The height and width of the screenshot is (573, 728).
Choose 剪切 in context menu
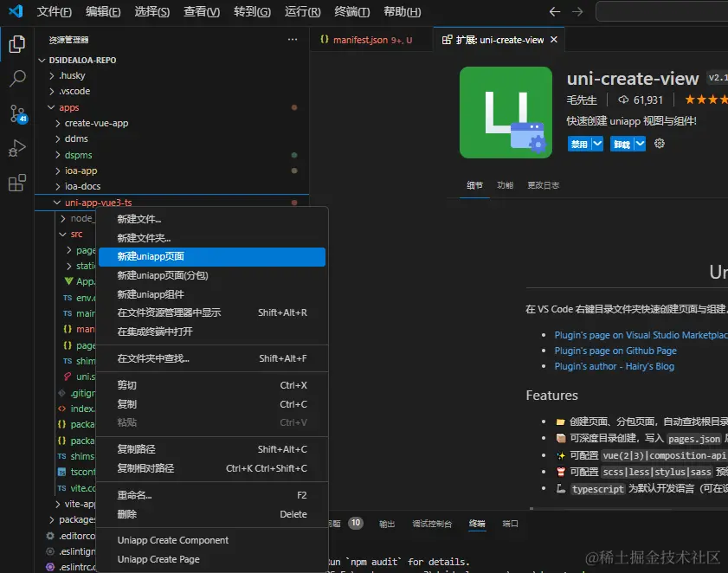point(212,385)
